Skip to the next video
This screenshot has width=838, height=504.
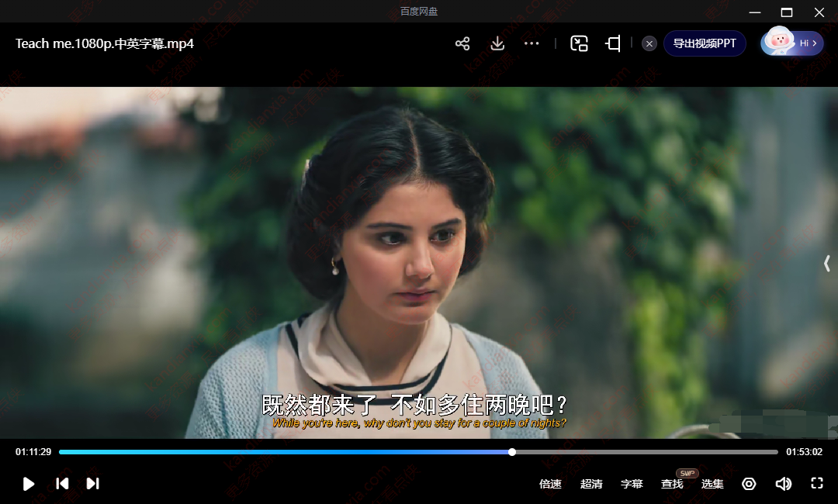[x=93, y=484]
